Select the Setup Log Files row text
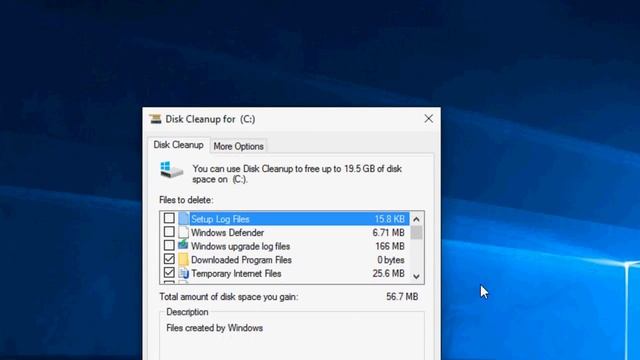 click(x=220, y=219)
